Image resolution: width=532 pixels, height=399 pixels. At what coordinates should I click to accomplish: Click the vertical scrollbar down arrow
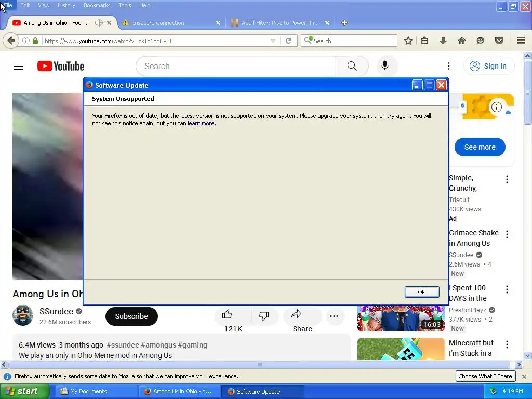point(527,356)
